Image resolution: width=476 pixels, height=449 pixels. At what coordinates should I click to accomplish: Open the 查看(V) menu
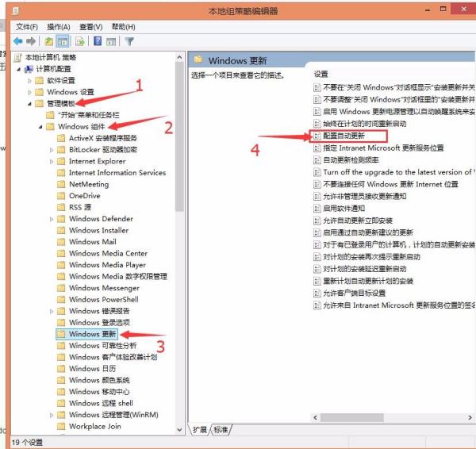pos(90,27)
